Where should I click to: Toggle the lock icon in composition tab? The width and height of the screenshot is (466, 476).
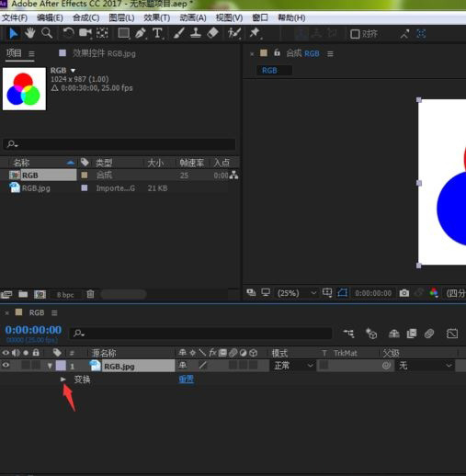(x=277, y=52)
